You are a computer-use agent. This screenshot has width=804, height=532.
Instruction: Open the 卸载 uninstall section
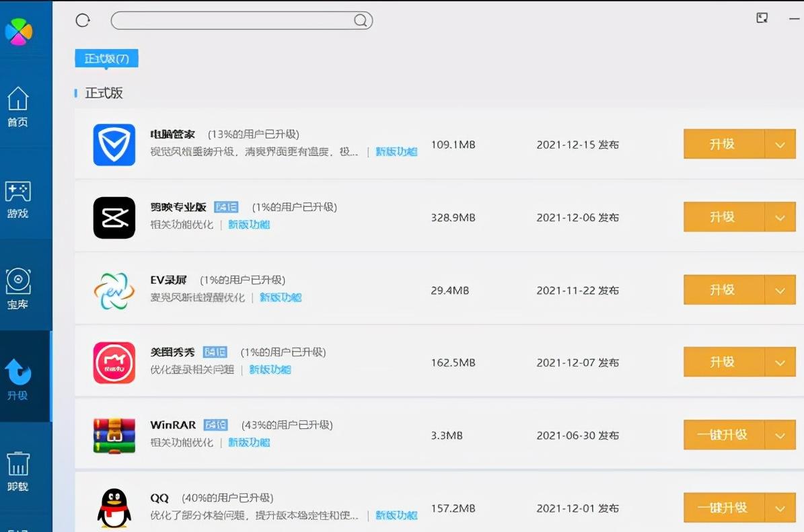[17, 467]
